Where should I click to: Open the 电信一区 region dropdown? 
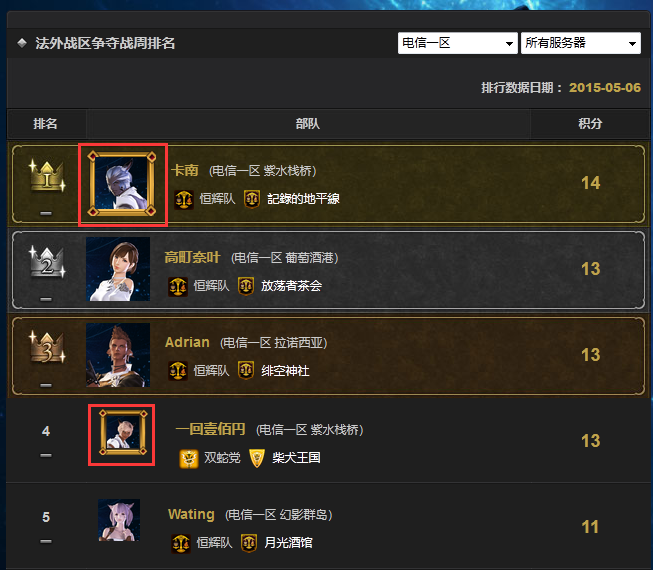(x=457, y=43)
